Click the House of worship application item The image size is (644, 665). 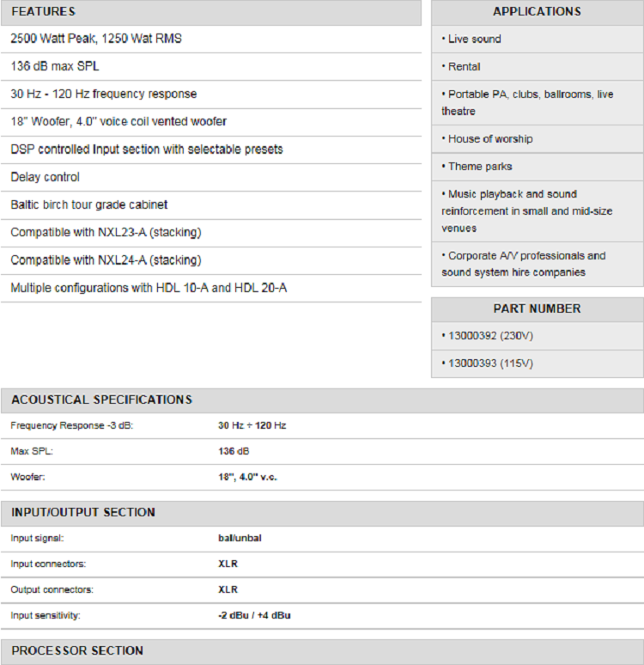click(489, 138)
